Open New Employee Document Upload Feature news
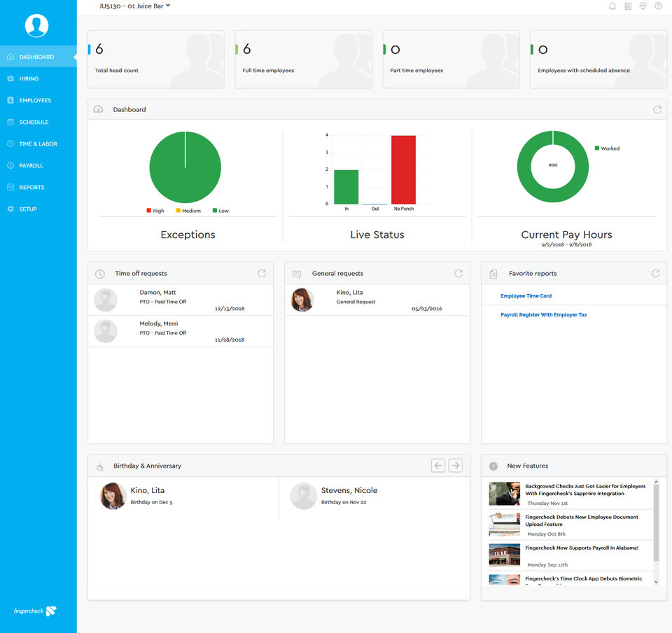This screenshot has height=633, width=672. pos(582,521)
